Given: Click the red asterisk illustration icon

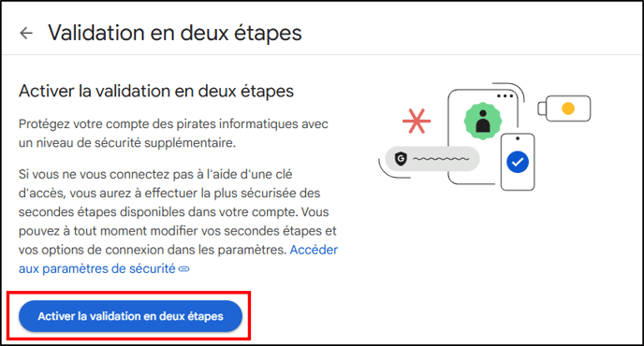Looking at the screenshot, I should click(417, 121).
